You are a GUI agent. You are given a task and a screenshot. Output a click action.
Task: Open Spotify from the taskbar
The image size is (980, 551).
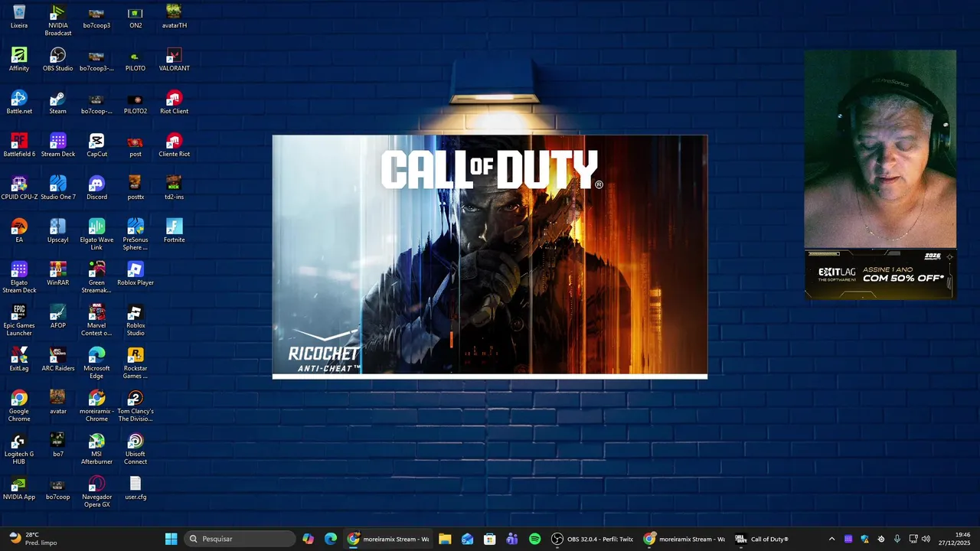point(535,539)
